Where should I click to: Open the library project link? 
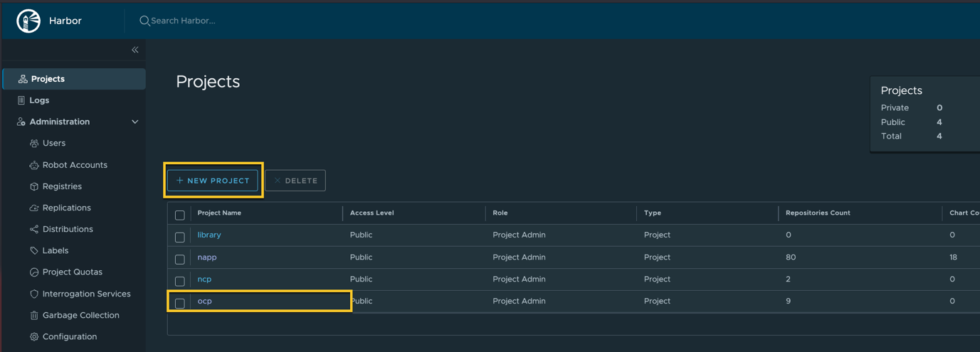click(x=209, y=235)
